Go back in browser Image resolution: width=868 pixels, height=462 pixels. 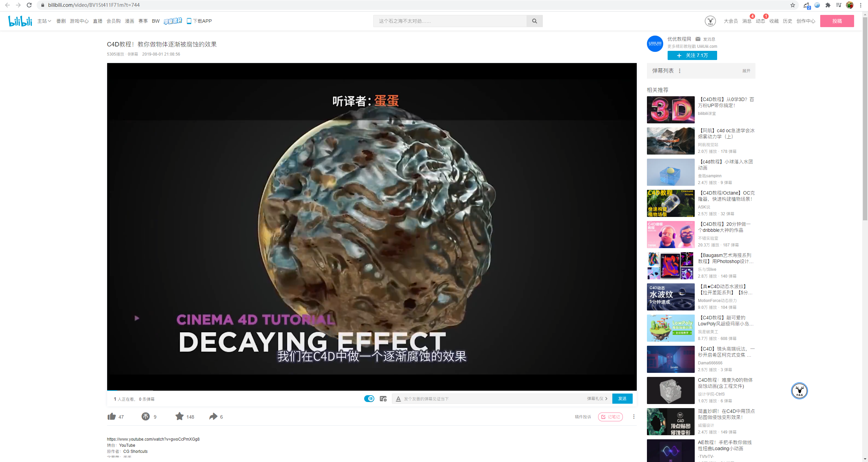(7, 5)
